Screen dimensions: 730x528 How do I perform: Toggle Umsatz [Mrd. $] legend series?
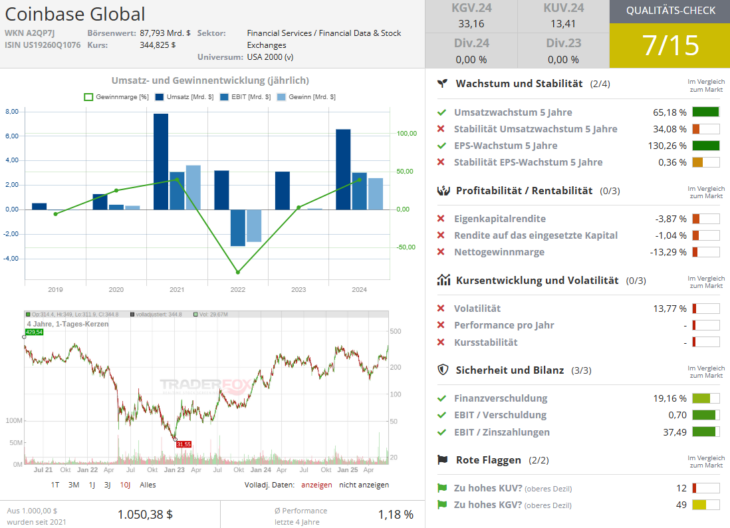pos(184,97)
